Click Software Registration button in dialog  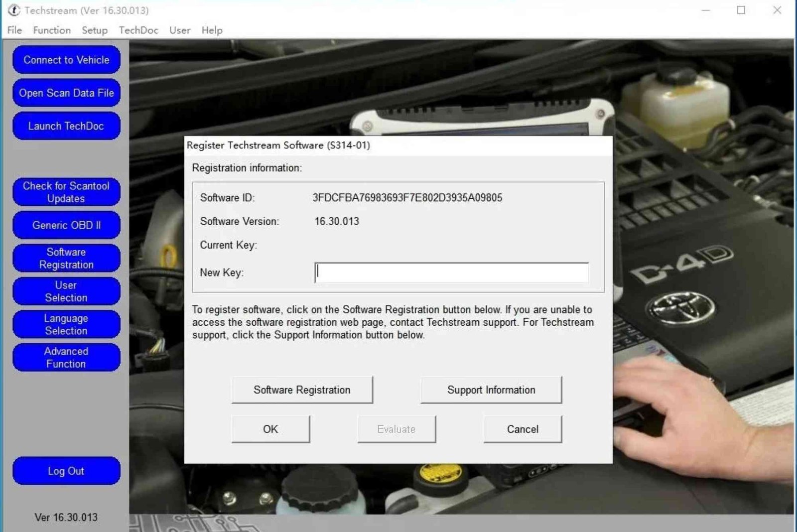click(302, 390)
